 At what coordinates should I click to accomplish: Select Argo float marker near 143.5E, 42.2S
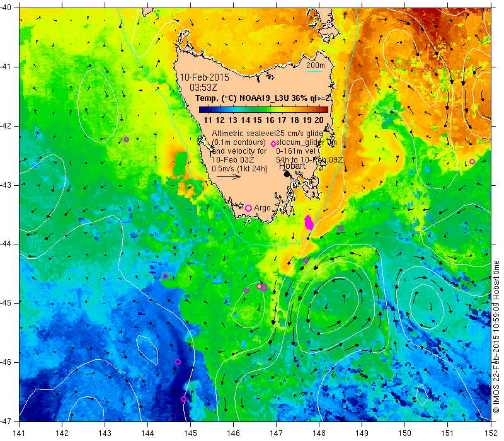pyautogui.click(x=127, y=139)
